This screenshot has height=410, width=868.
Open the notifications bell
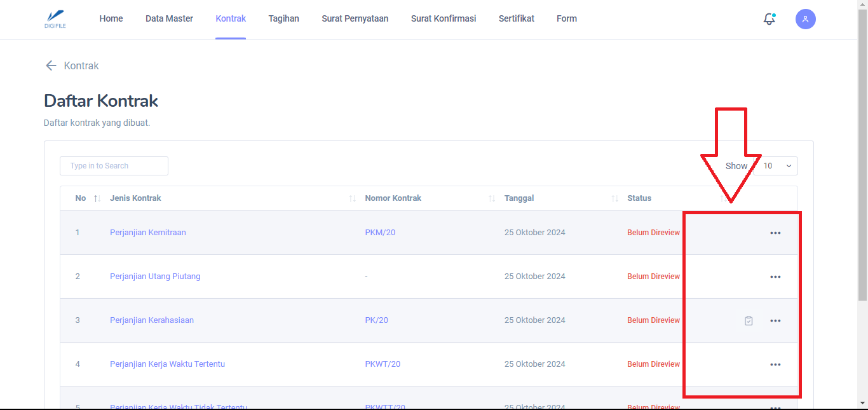point(769,19)
